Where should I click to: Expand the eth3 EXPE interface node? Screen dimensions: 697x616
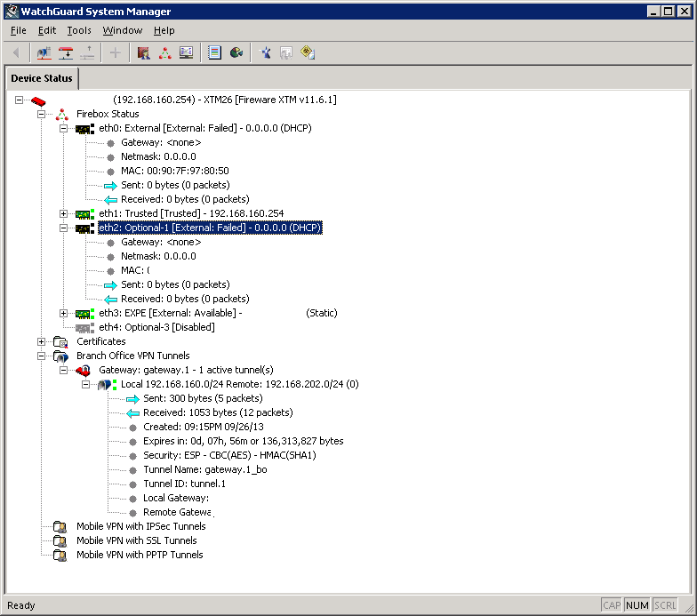pos(64,313)
